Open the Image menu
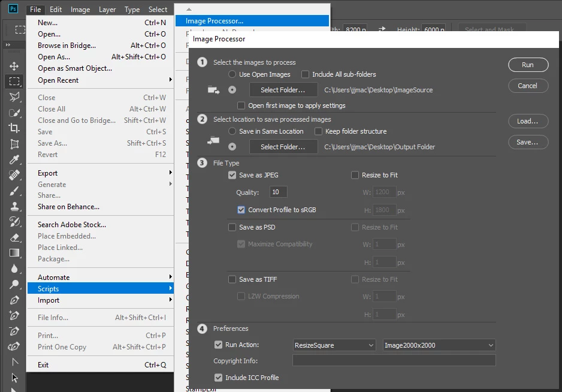Viewport: 562px width, 392px height. tap(80, 10)
